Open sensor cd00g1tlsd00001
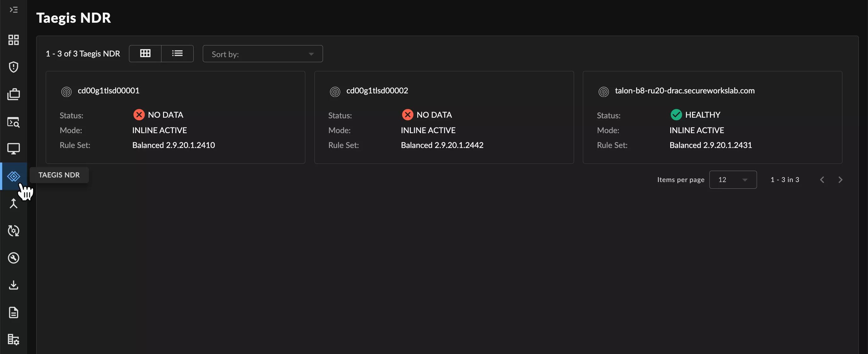Viewport: 868px width, 354px height. (x=108, y=91)
